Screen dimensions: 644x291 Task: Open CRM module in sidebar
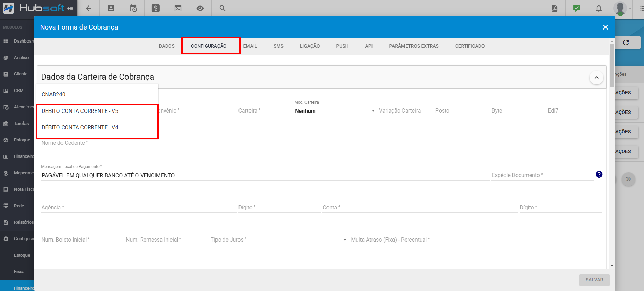pyautogui.click(x=17, y=91)
